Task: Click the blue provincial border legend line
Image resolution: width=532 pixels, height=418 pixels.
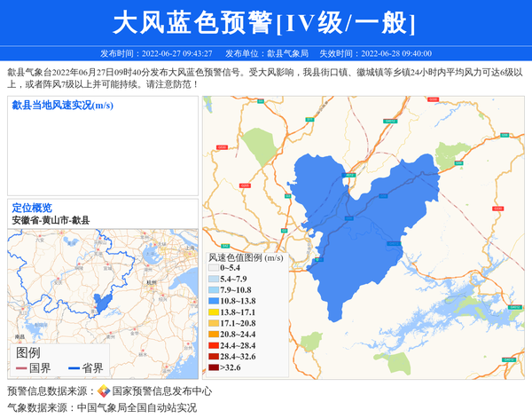Action: [x=74, y=368]
